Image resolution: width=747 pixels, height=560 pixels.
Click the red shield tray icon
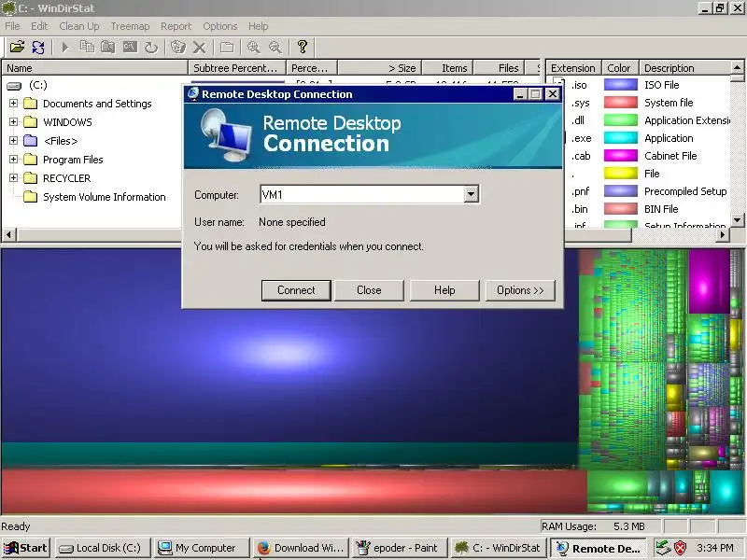pos(681,548)
